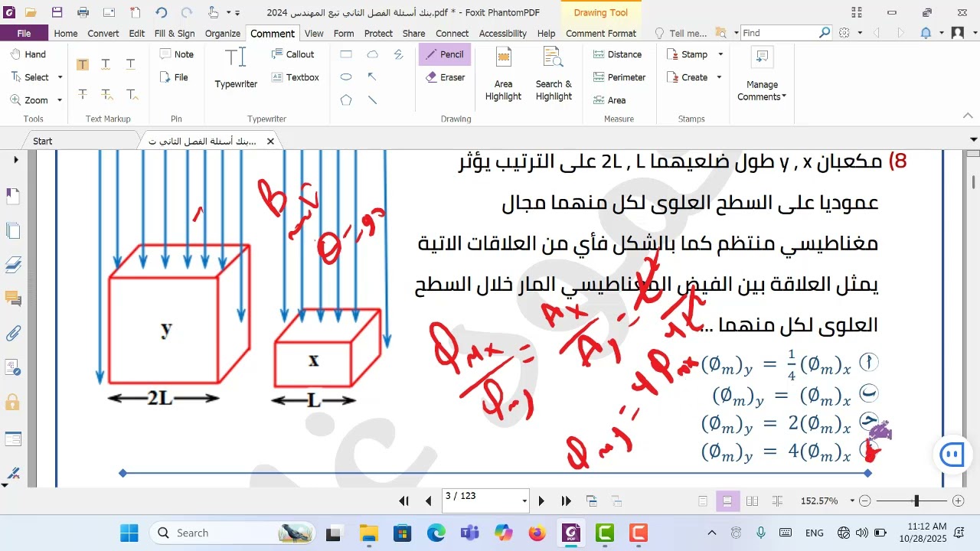Toggle continuous page view mode
Image resolution: width=980 pixels, height=551 pixels.
click(x=727, y=501)
